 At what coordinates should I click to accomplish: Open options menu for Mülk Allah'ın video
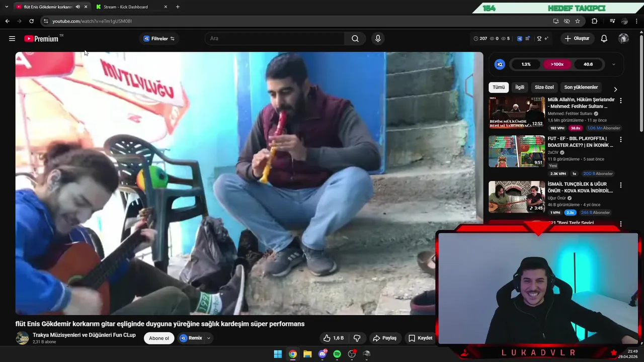click(620, 101)
